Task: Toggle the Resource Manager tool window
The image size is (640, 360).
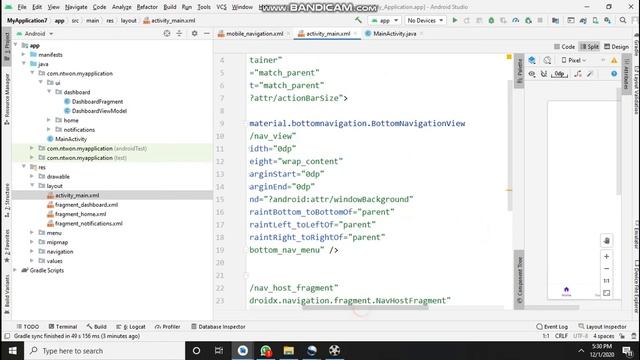Action: (x=7, y=100)
